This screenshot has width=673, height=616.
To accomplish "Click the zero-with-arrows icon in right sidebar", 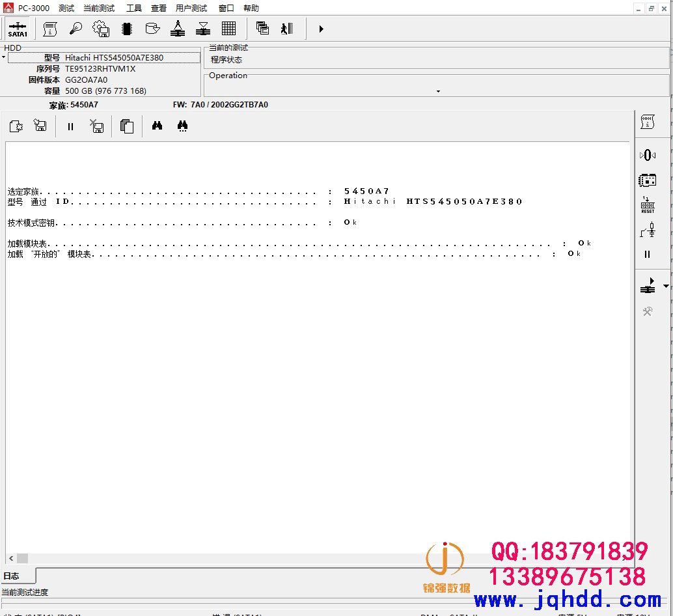I will 647,155.
